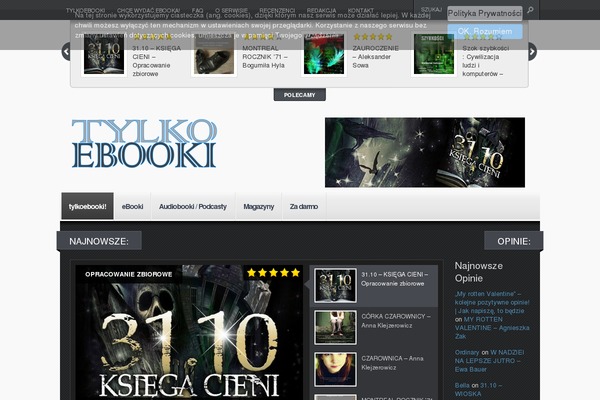Click carousel title 31.10 – KSIĘGA CIENI
600x400 pixels.
tap(157, 61)
